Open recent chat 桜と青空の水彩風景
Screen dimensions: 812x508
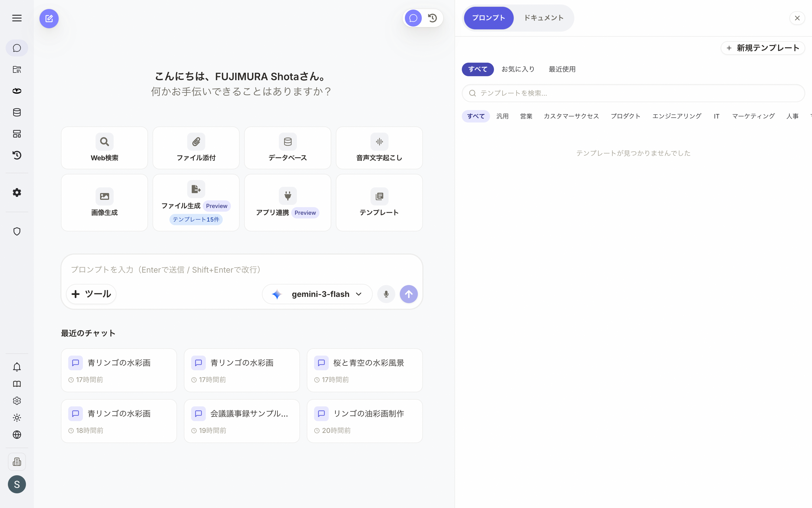(x=364, y=370)
